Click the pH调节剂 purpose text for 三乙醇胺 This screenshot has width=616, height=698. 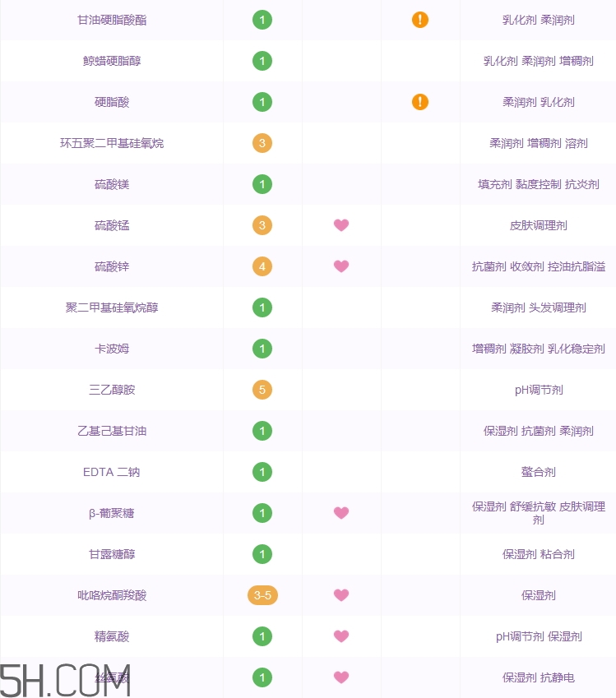pyautogui.click(x=539, y=390)
